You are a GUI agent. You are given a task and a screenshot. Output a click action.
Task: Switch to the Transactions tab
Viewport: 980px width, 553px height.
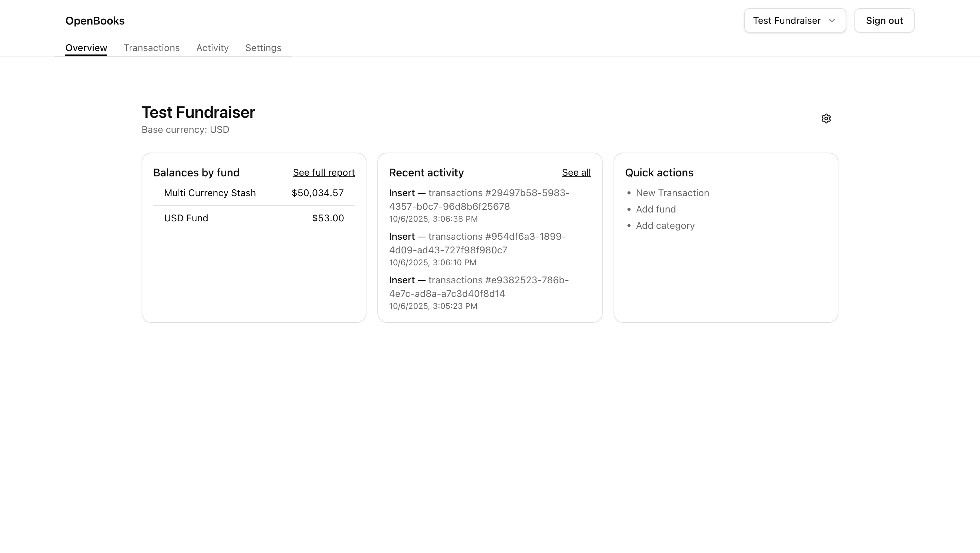(x=151, y=48)
